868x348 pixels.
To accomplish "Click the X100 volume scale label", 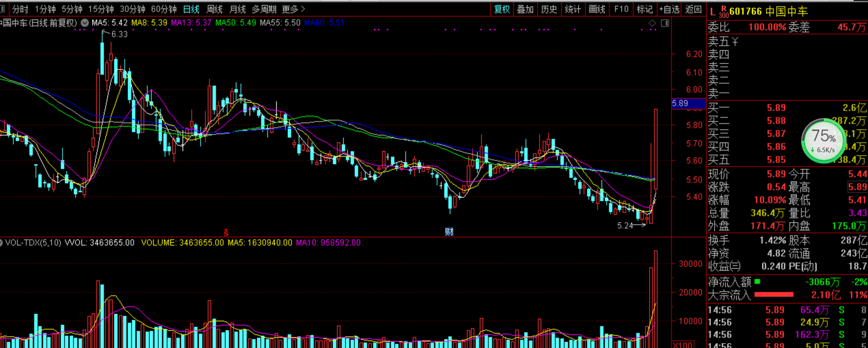I will 683,345.
